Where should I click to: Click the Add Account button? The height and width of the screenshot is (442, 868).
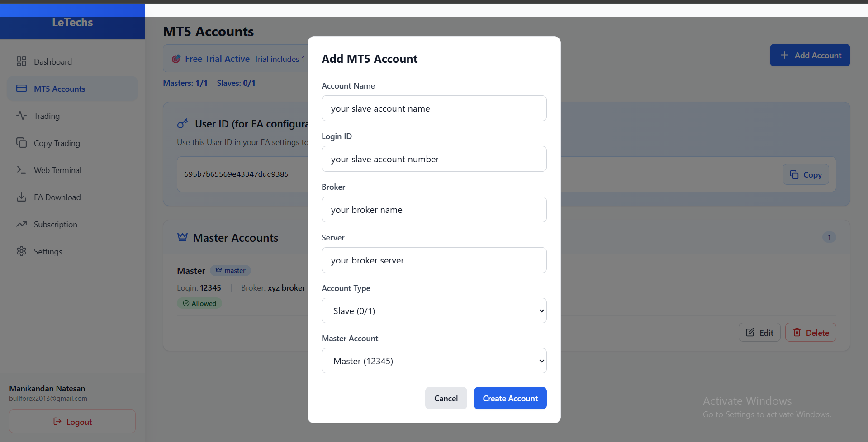pyautogui.click(x=810, y=55)
